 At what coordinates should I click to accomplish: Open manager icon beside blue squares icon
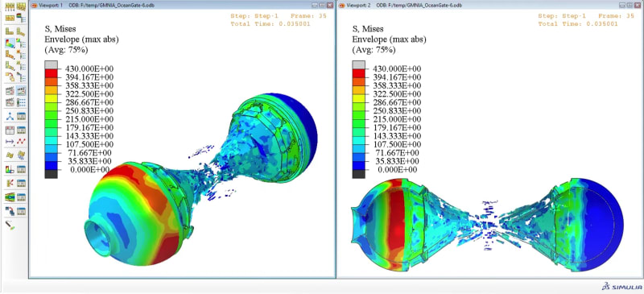point(22,211)
